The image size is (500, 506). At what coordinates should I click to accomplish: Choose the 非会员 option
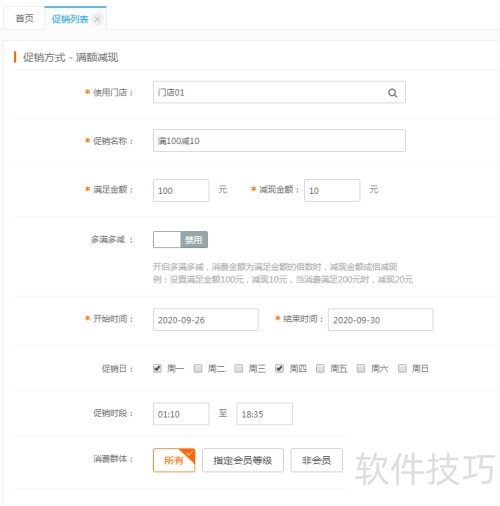[317, 460]
